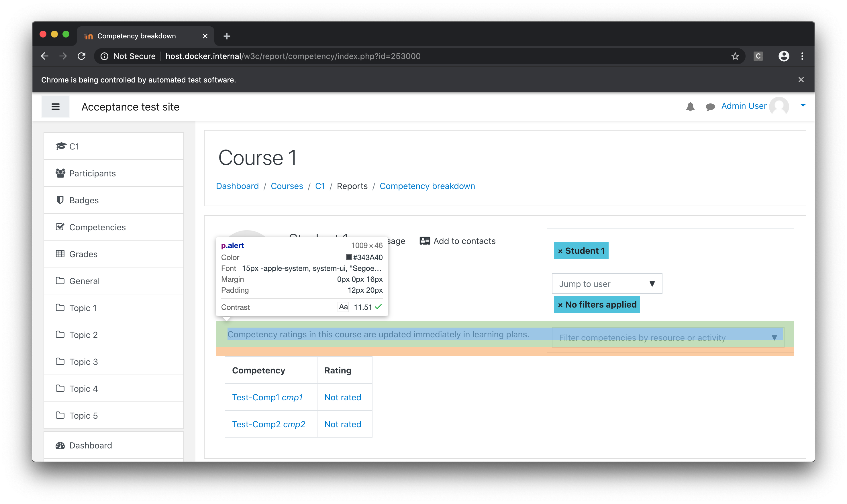Click the Courses breadcrumb link
847x504 pixels.
[287, 186]
